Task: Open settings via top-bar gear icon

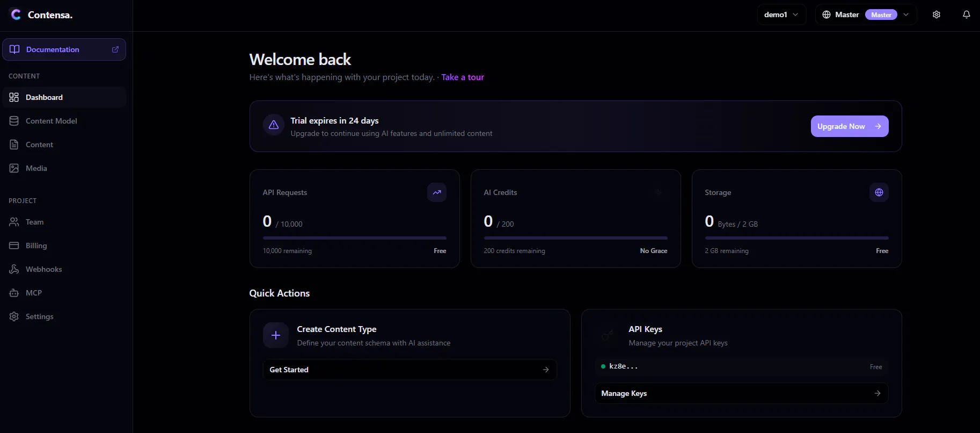Action: [x=937, y=15]
